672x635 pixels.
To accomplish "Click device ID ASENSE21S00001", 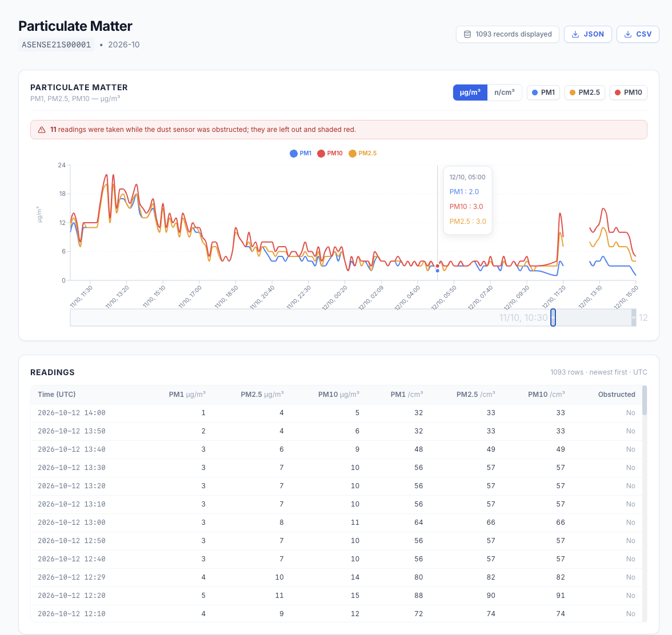I will [56, 45].
